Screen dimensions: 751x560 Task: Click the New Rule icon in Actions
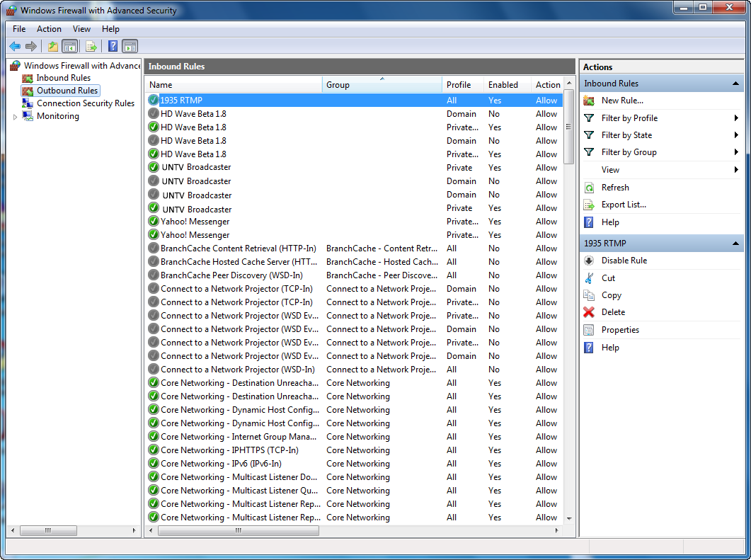tap(589, 101)
